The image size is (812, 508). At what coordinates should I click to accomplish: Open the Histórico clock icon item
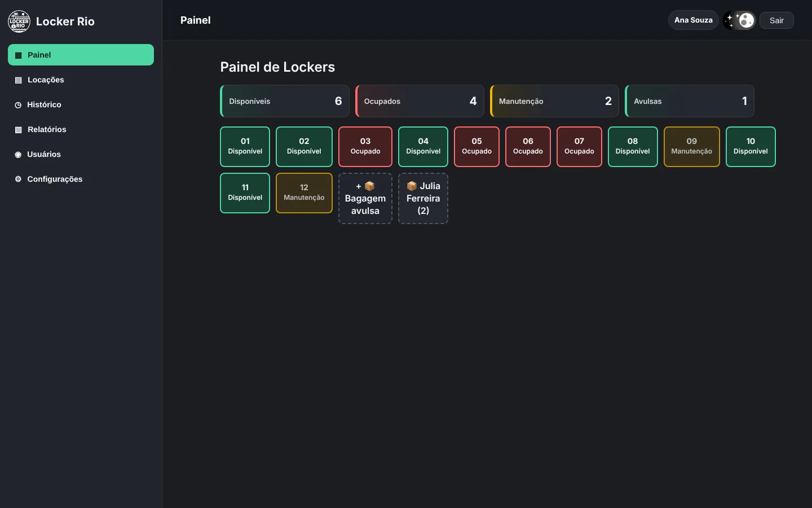pyautogui.click(x=18, y=105)
